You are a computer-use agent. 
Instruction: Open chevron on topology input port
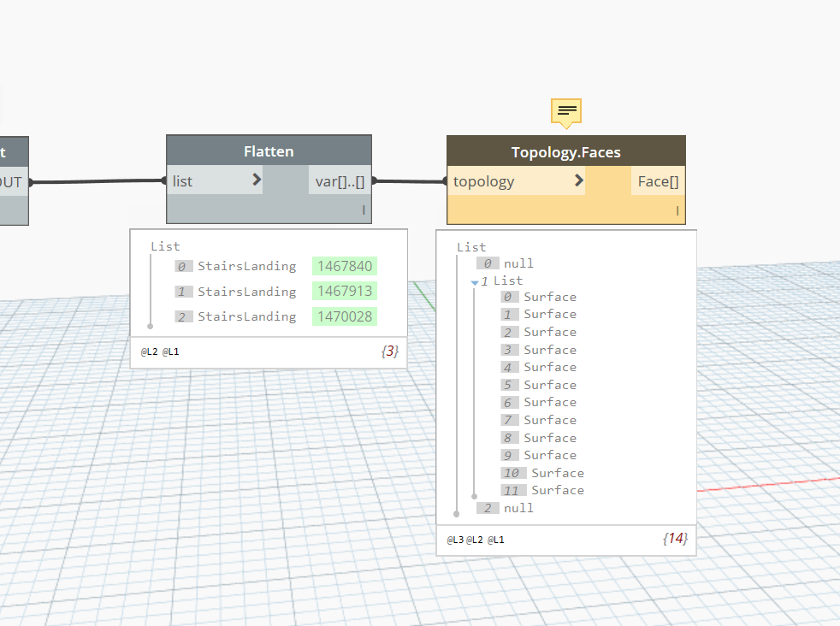tap(578, 180)
